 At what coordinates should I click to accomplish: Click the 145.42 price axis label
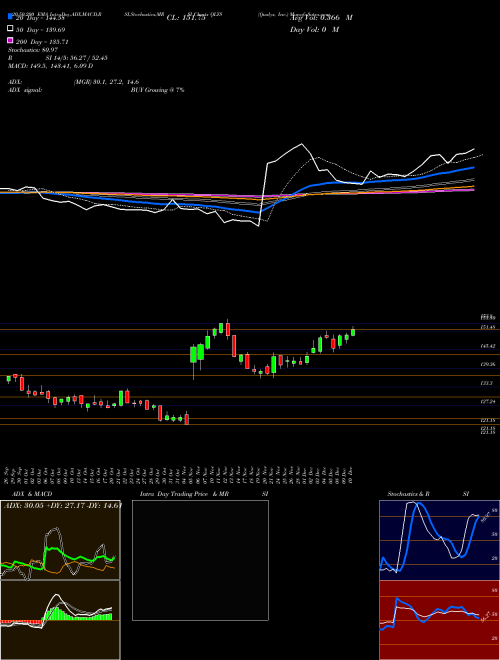click(x=489, y=346)
